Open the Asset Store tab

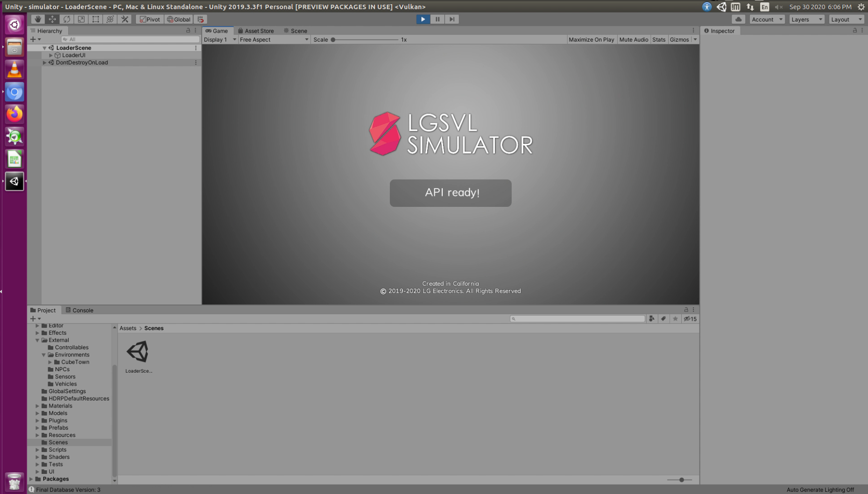256,31
